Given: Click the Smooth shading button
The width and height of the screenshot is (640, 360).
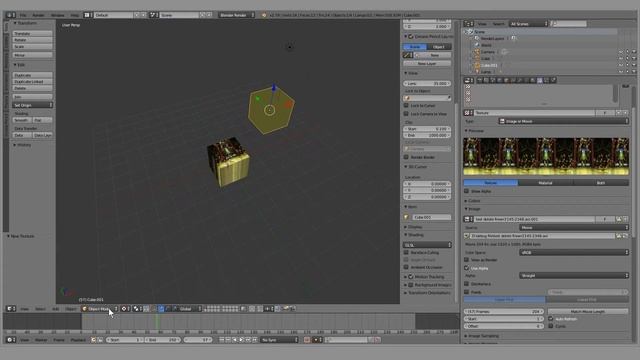Looking at the screenshot, I should pos(22,120).
